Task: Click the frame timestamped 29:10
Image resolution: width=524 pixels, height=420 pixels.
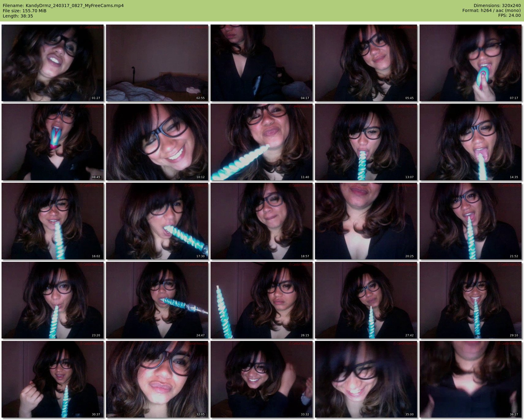Action: pos(470,300)
